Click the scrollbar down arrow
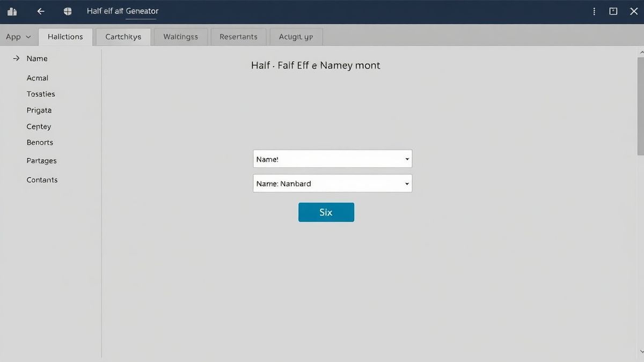The image size is (644, 362). 641,352
